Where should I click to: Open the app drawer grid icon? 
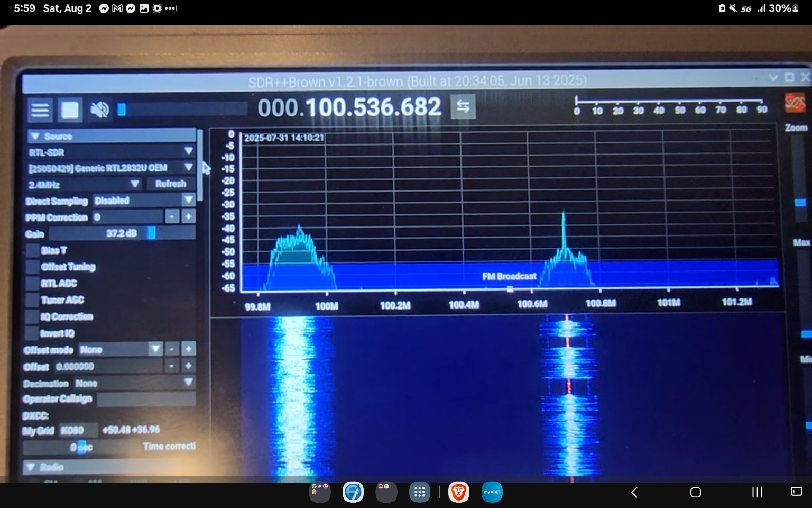click(x=420, y=492)
